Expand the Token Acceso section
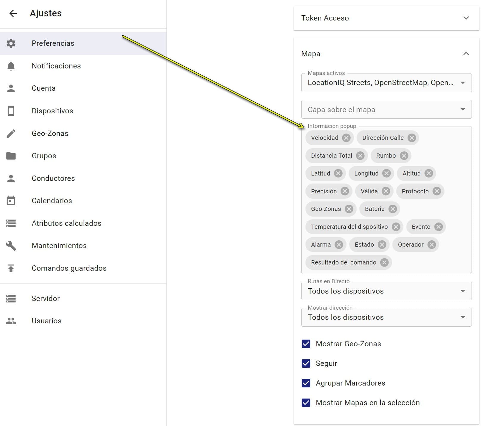Screen dimensions: 504x426 click(386, 18)
